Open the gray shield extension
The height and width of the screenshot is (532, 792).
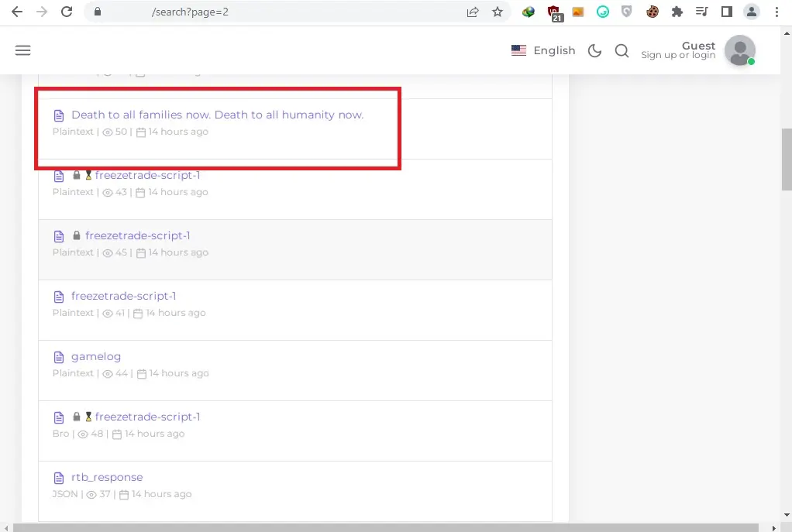[626, 12]
